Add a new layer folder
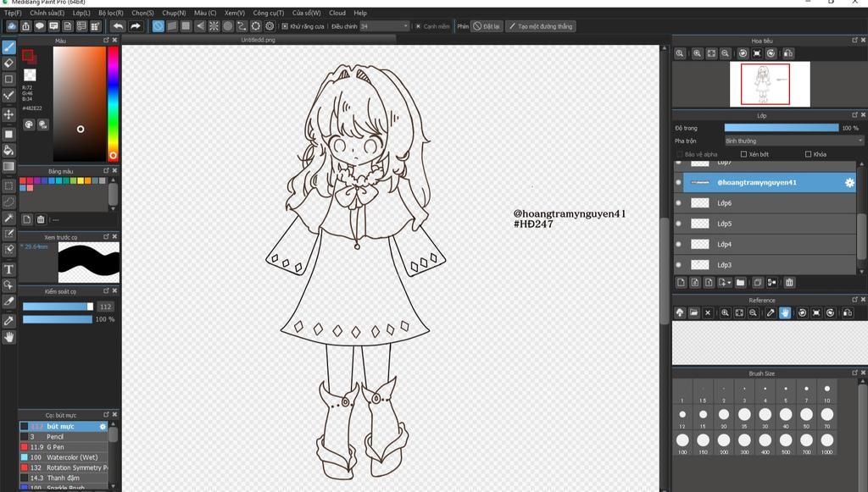This screenshot has height=492, width=868. 741,283
